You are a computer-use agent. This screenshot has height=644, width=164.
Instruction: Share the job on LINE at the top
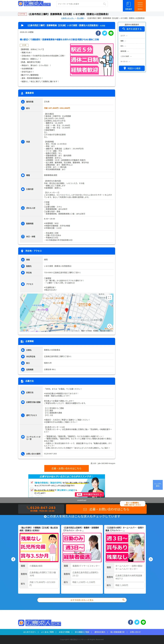pos(111,33)
